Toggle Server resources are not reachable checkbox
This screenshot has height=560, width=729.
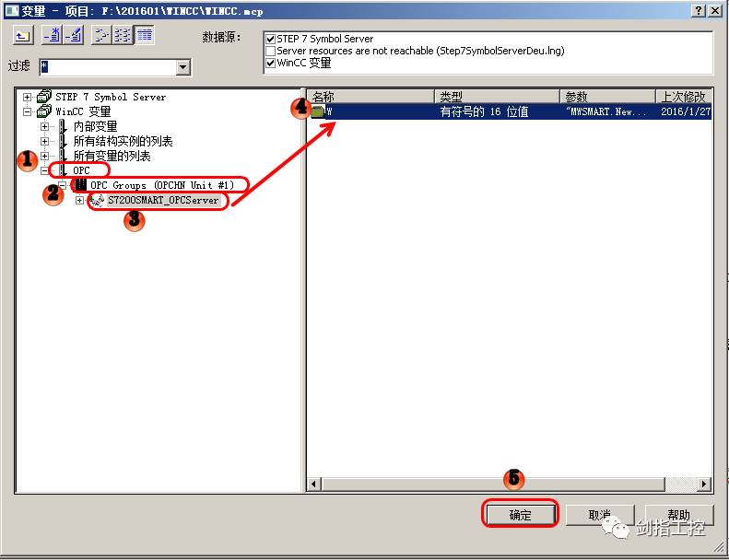270,51
